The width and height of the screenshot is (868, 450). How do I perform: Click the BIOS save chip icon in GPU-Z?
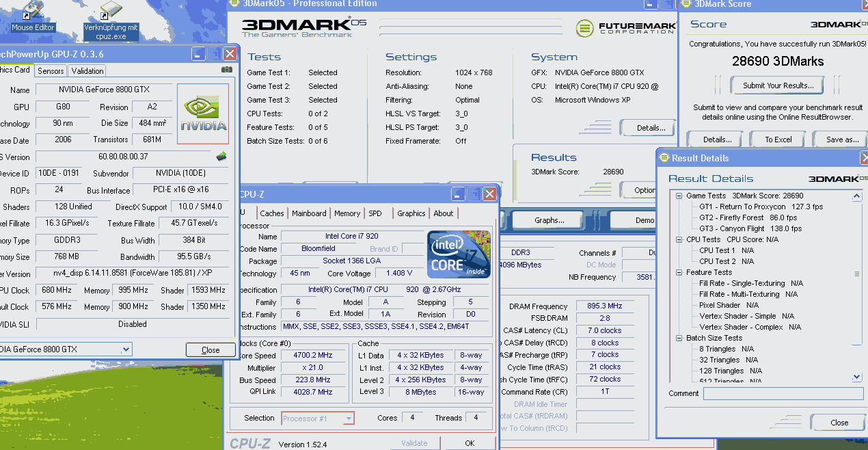221,157
